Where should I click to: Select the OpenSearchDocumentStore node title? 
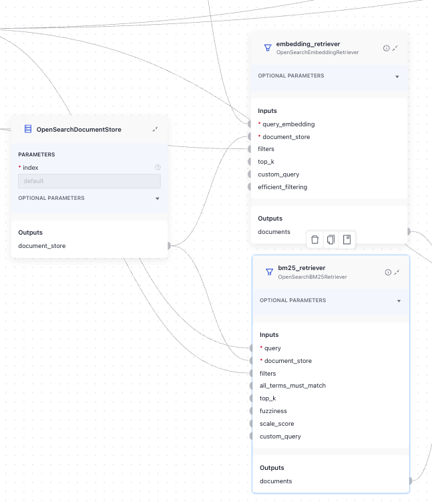coord(79,130)
